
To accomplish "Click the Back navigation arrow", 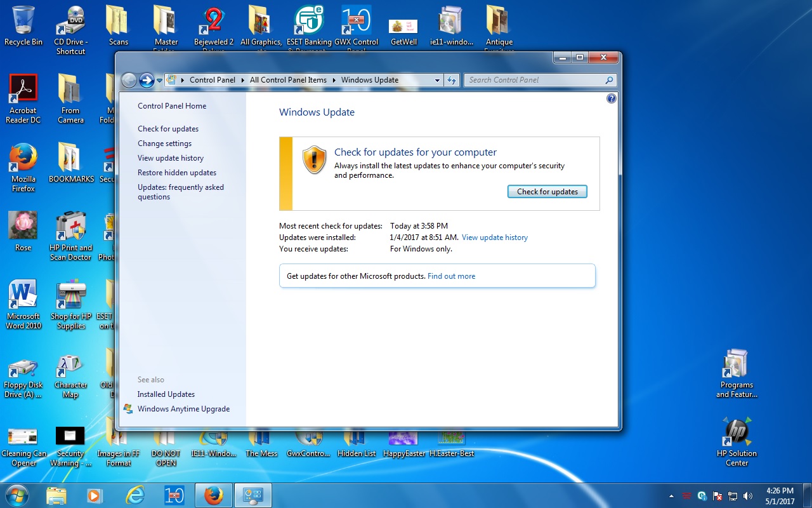I will click(x=129, y=80).
